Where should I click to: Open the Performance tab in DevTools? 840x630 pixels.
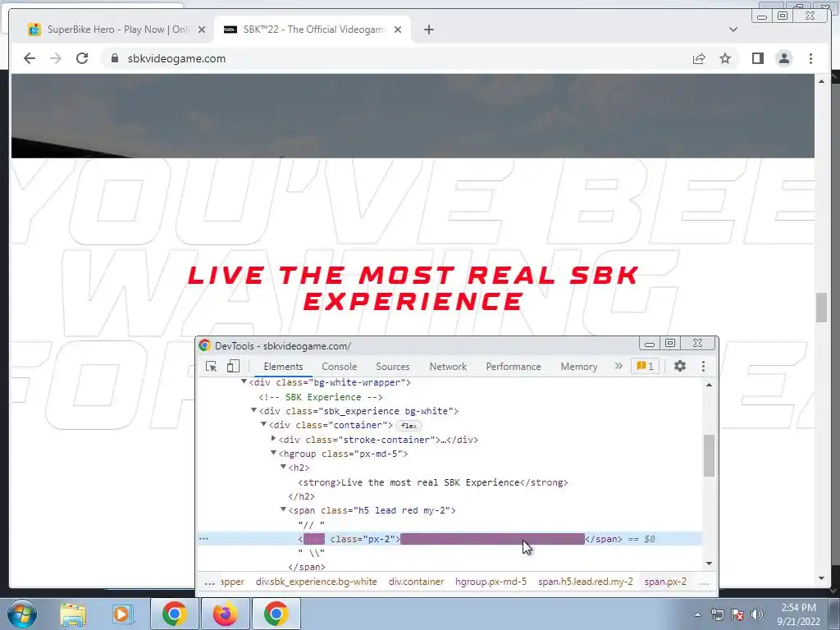tap(514, 367)
